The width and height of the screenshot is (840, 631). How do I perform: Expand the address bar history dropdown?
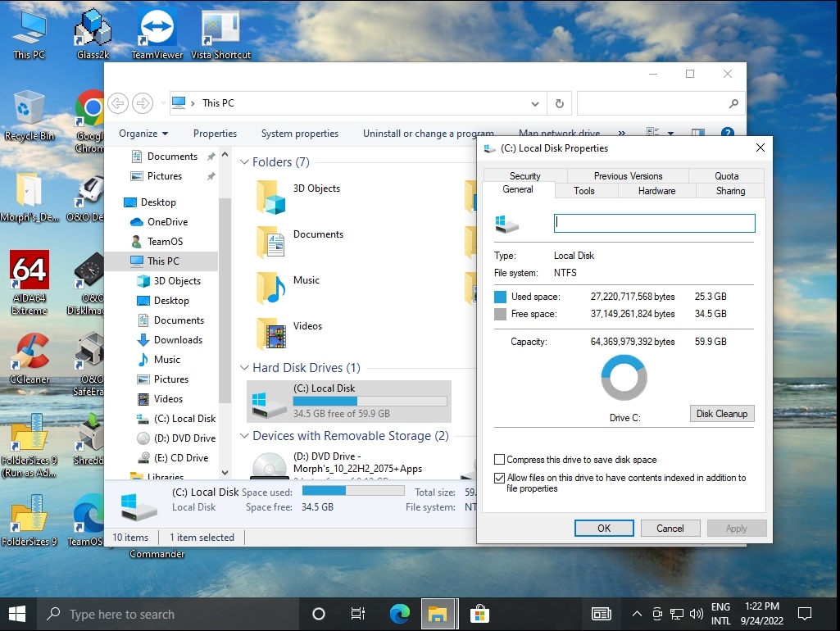click(x=534, y=104)
